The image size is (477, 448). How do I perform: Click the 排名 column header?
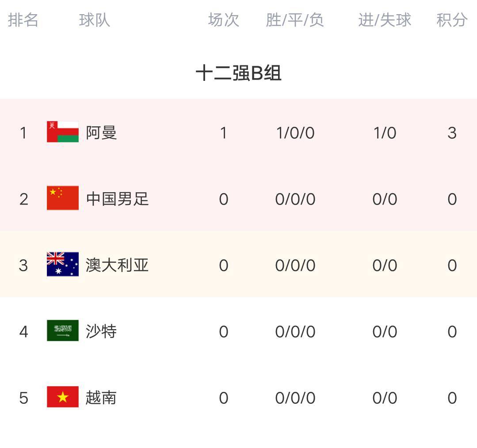coord(23,20)
